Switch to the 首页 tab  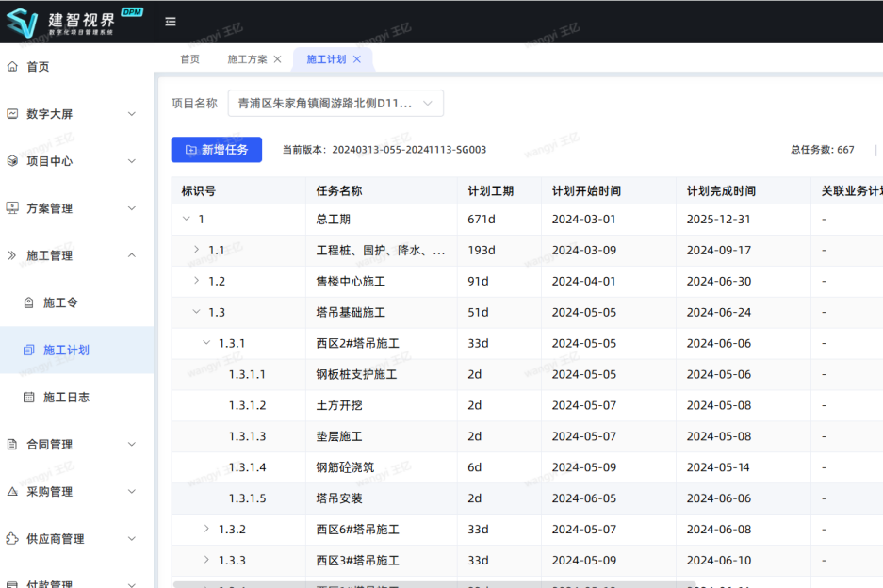[x=189, y=59]
